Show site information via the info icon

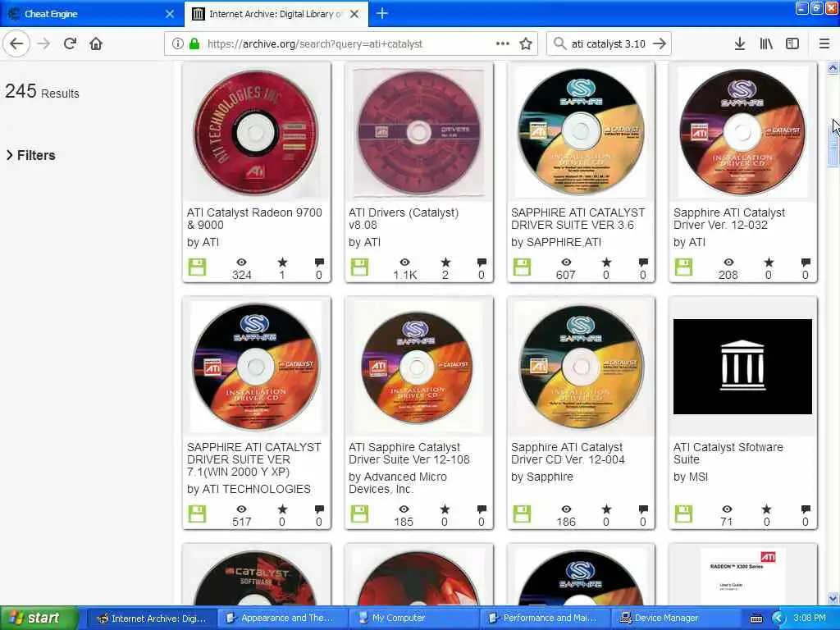[177, 44]
